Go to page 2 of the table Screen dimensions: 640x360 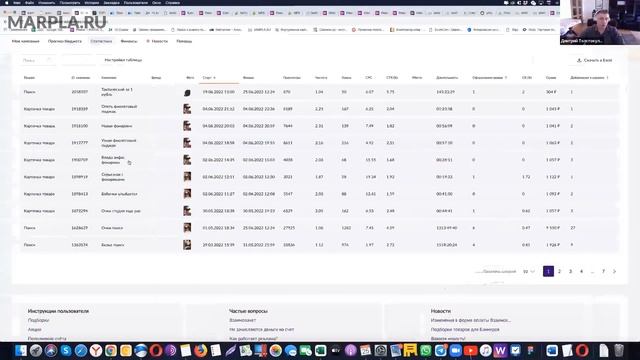(x=560, y=271)
